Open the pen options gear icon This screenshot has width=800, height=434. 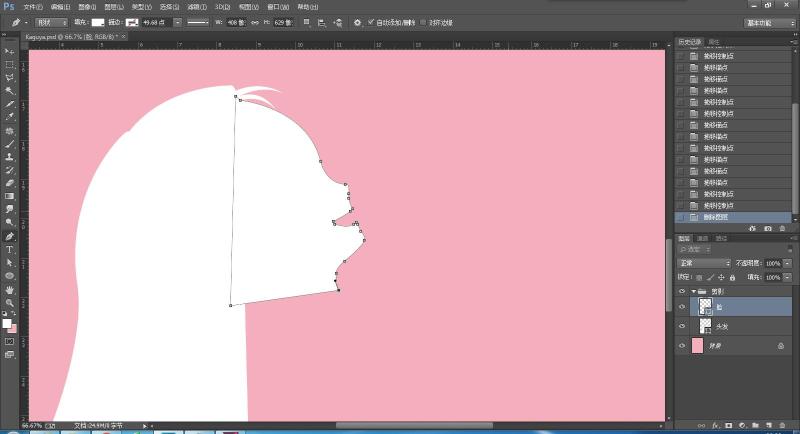357,22
